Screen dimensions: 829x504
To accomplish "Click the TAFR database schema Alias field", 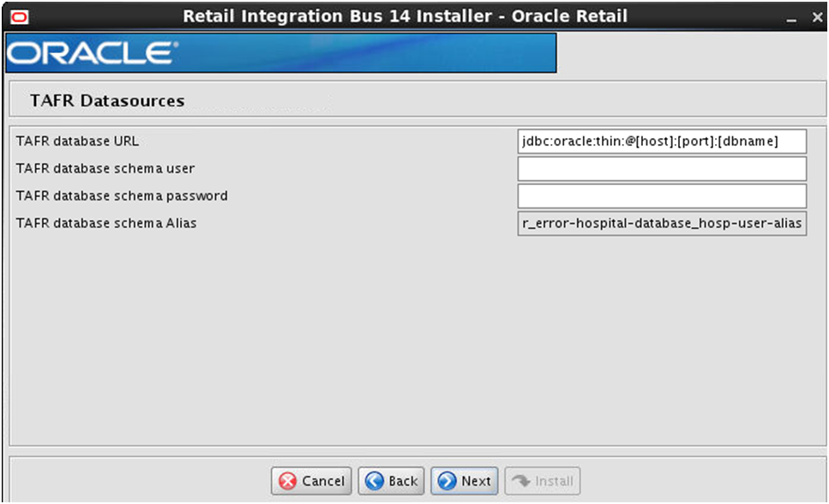I will point(662,223).
